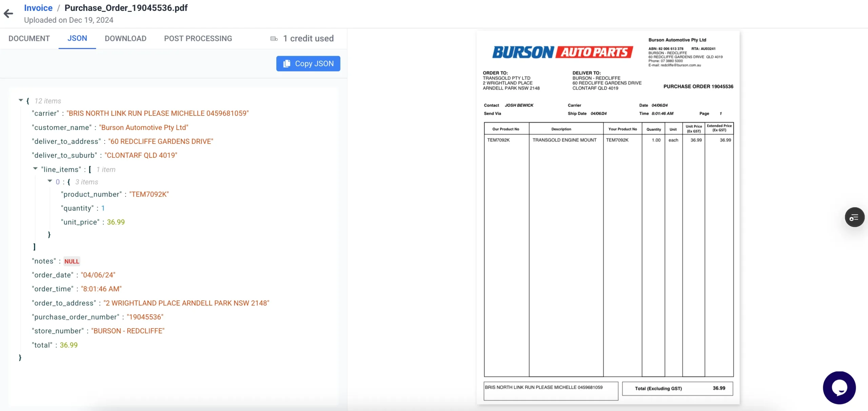The height and width of the screenshot is (411, 868).
Task: Collapse the line_items array
Action: click(x=35, y=169)
